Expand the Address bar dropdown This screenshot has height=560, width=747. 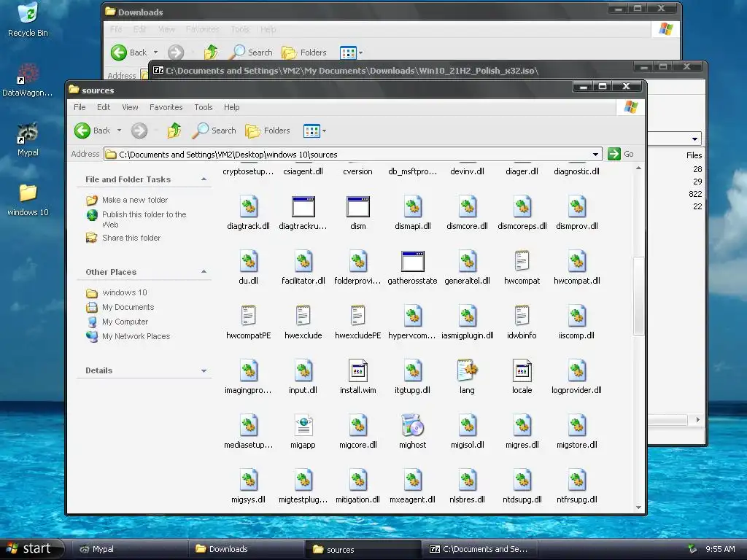pyautogui.click(x=595, y=155)
